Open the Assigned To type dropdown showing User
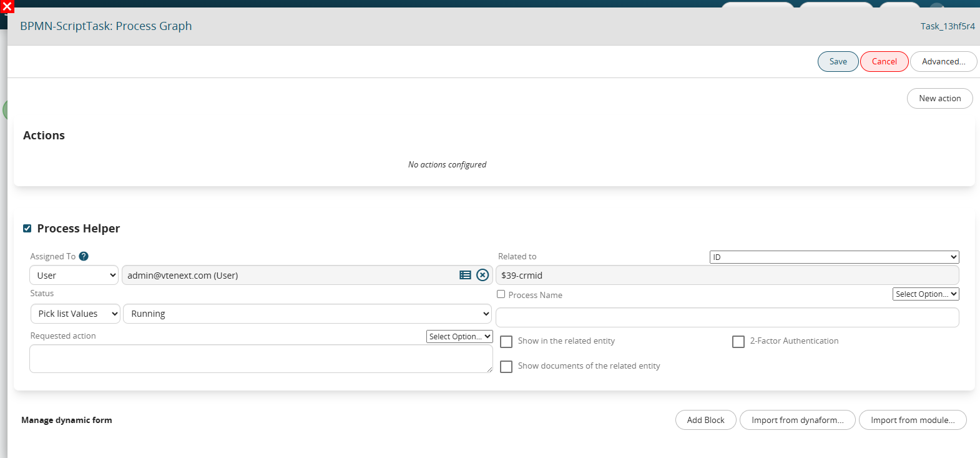The height and width of the screenshot is (458, 980). (74, 275)
